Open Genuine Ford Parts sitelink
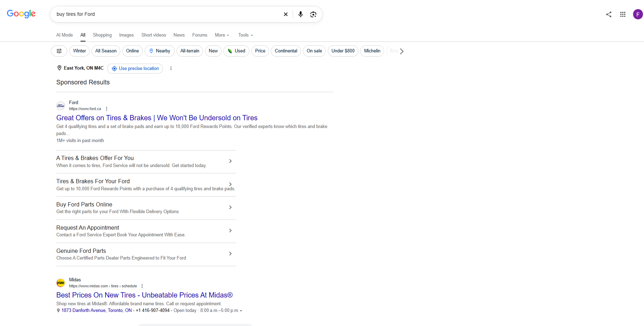 pyautogui.click(x=146, y=254)
